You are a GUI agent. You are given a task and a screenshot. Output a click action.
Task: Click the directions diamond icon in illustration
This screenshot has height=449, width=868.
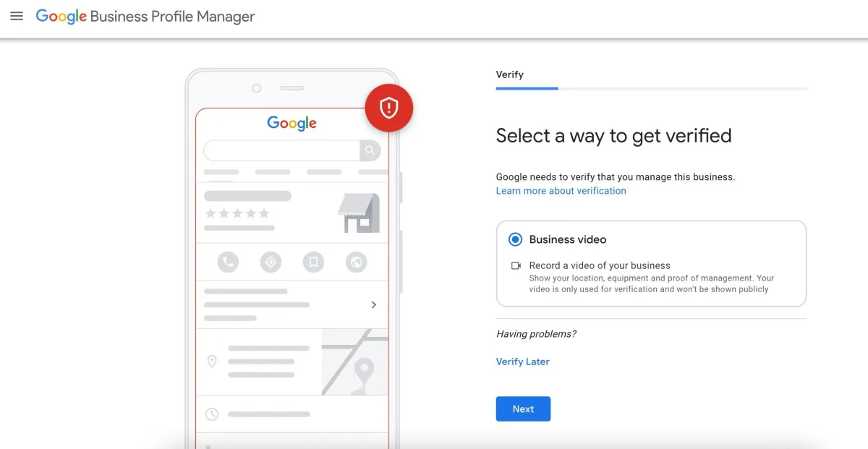pos(271,262)
